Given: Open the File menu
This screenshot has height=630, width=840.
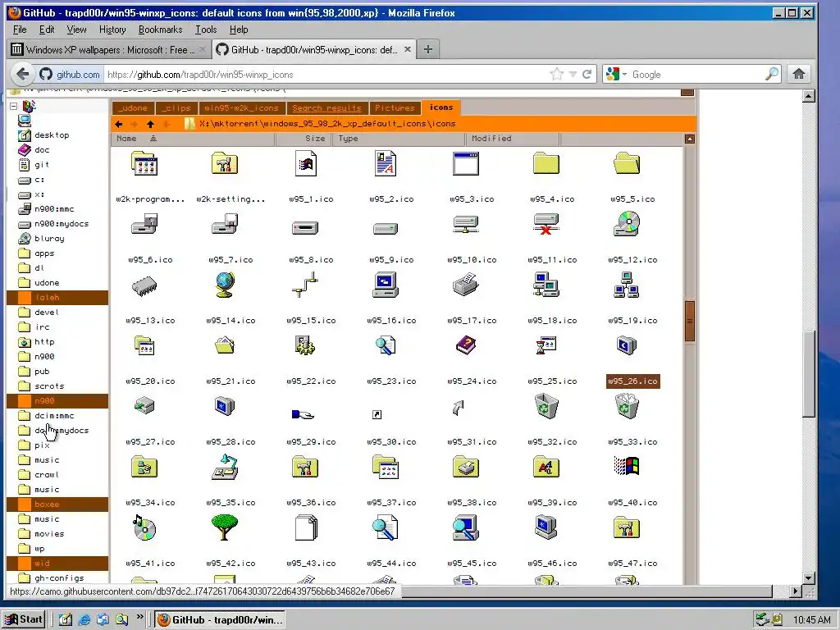Looking at the screenshot, I should (x=20, y=30).
